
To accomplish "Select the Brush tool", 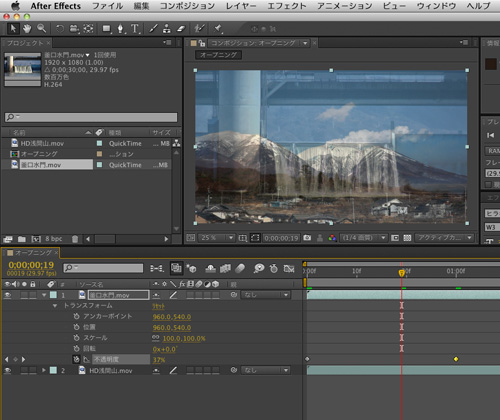I will click(153, 29).
